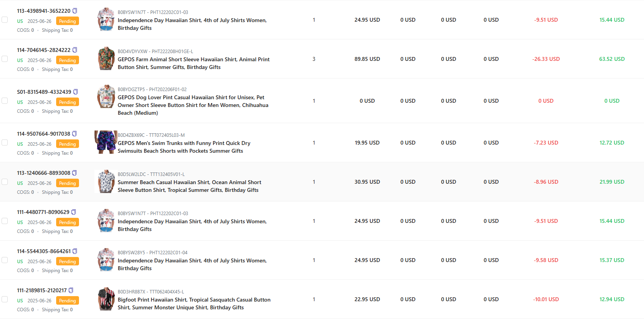Open Summer Beach Casual Hawaiian Shirt thumbnail

pyautogui.click(x=106, y=181)
